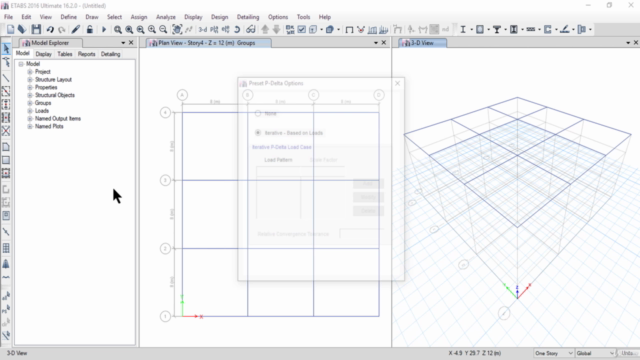The width and height of the screenshot is (640, 360).
Task: Click the Undo arrow icon
Action: point(50,29)
